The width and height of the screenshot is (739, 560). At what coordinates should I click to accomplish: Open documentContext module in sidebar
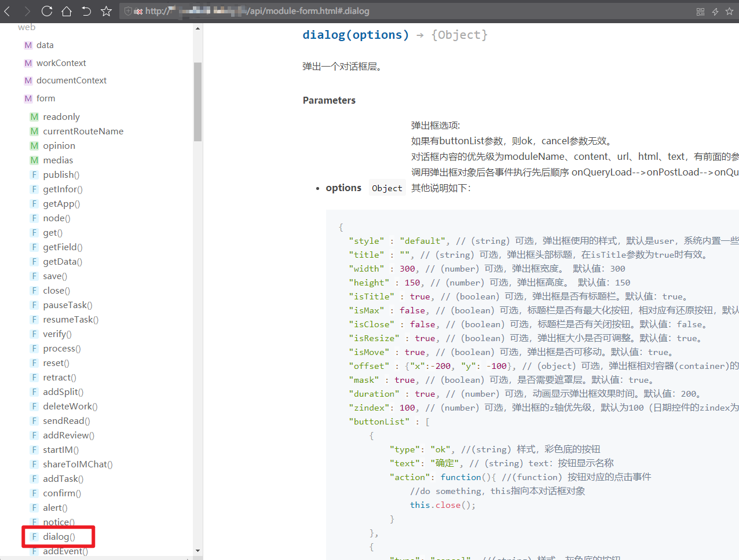point(71,80)
